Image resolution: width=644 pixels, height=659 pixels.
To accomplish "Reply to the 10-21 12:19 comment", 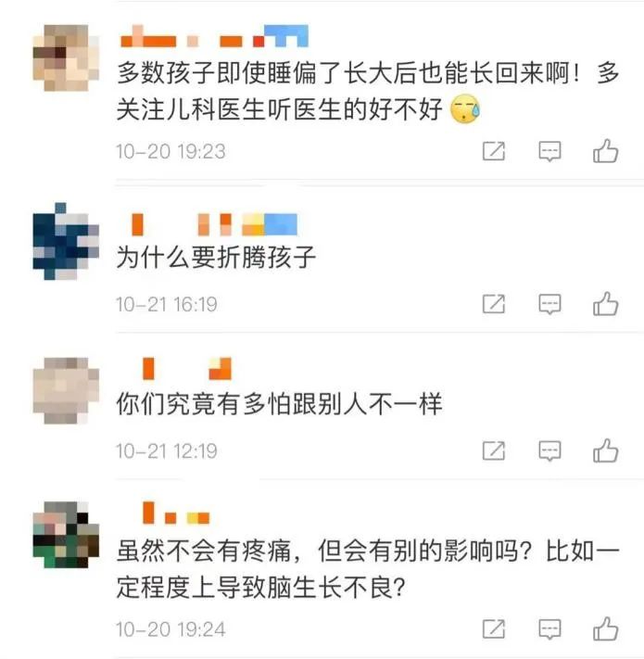I will (549, 451).
